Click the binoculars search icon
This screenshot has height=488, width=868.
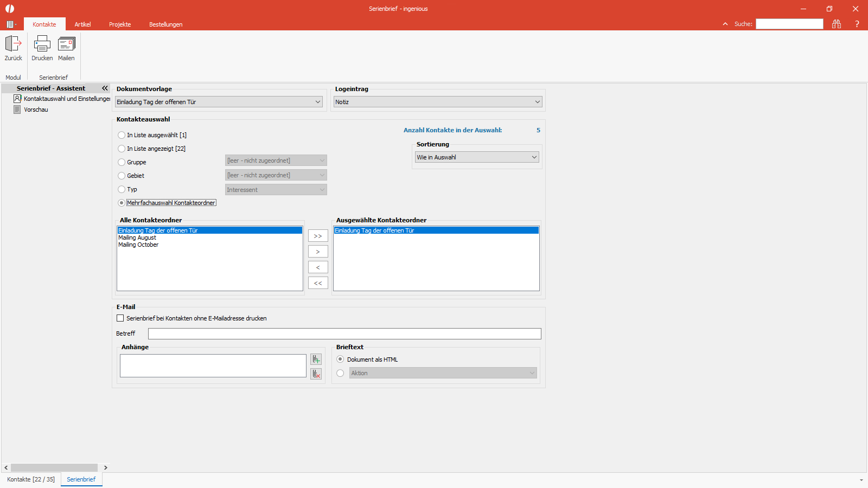coord(837,24)
